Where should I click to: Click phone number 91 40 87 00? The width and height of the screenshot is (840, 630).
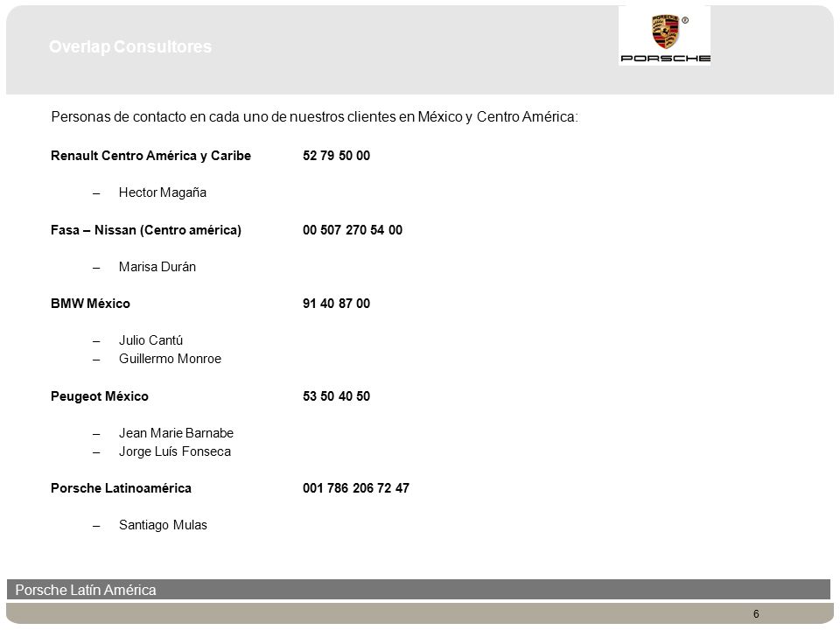(336, 304)
